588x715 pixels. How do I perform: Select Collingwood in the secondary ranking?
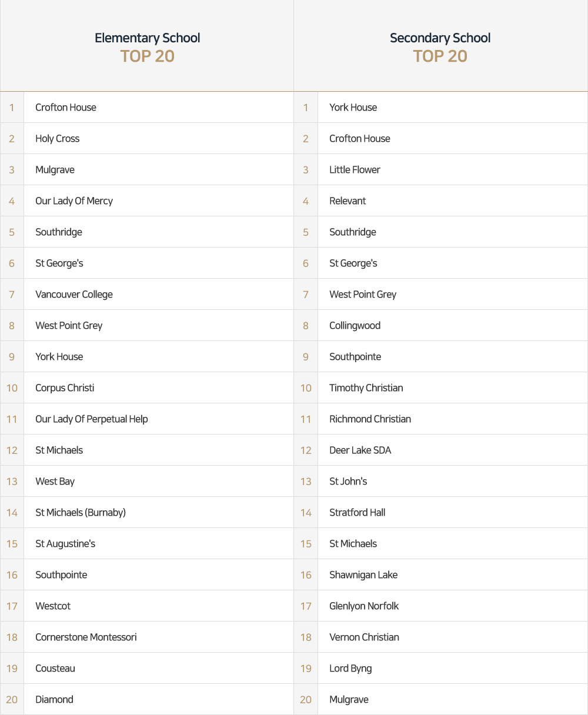click(x=355, y=326)
